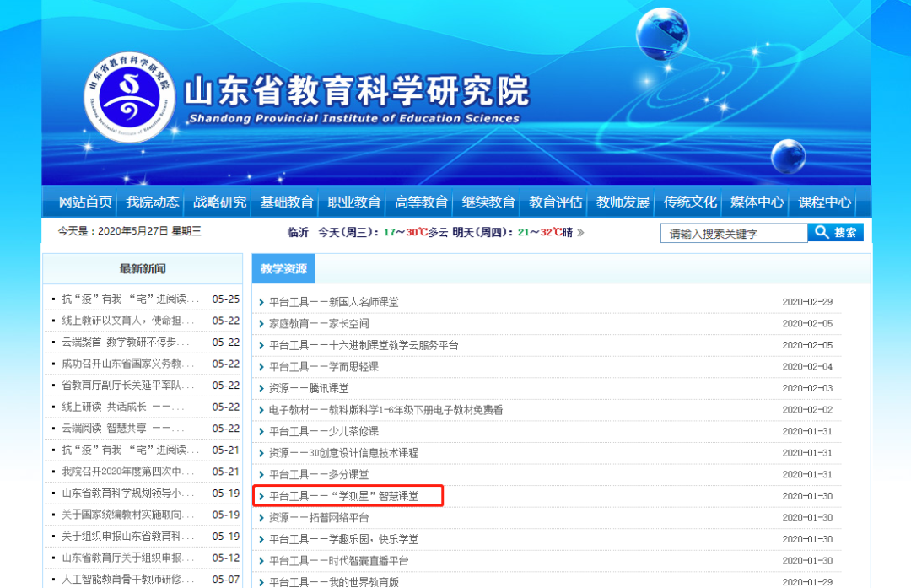Open the 教师发展 navigation menu
The image size is (911, 588).
623,202
